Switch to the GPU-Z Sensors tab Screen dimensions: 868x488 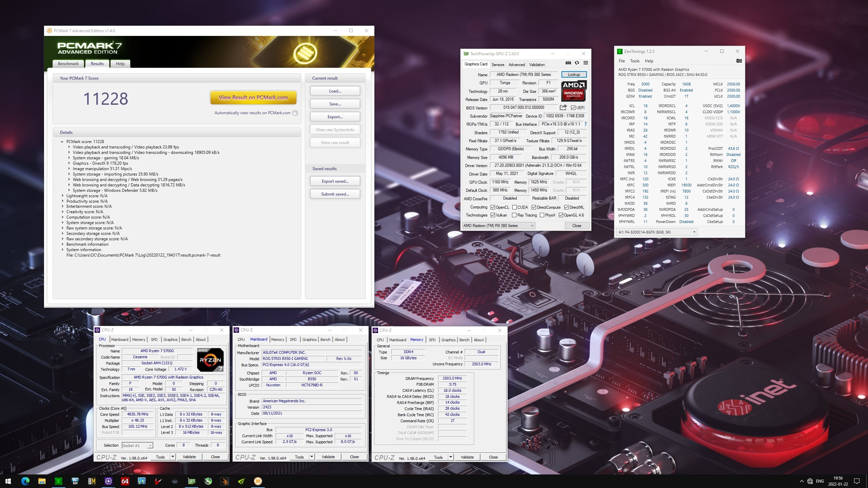498,64
